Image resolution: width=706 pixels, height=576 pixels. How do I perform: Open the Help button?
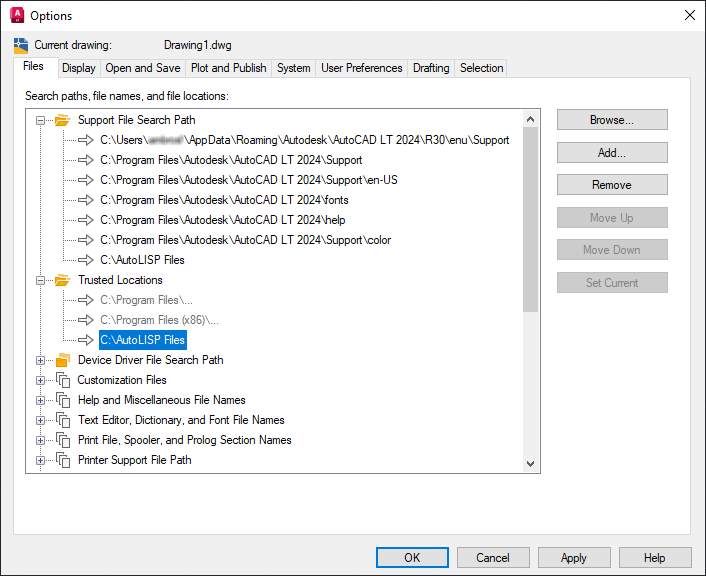point(655,558)
